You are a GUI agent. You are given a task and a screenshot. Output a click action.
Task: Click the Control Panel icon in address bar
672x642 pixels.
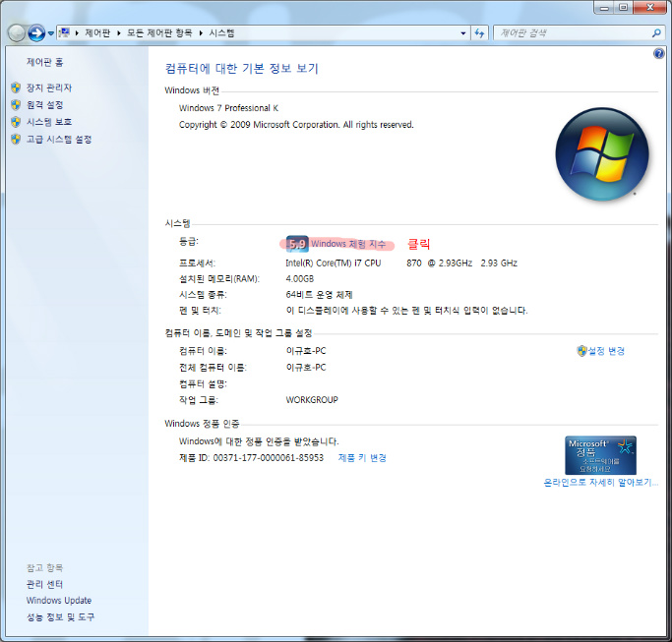coord(65,32)
